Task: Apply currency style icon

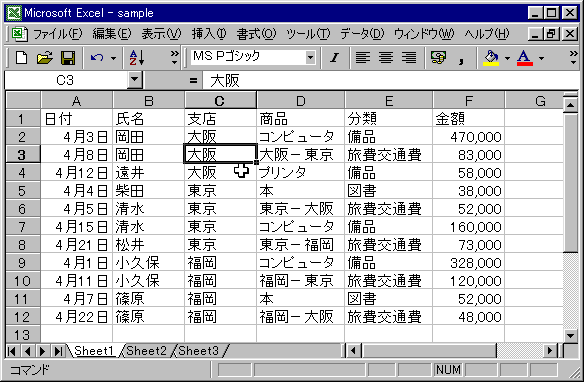Action: (x=438, y=58)
